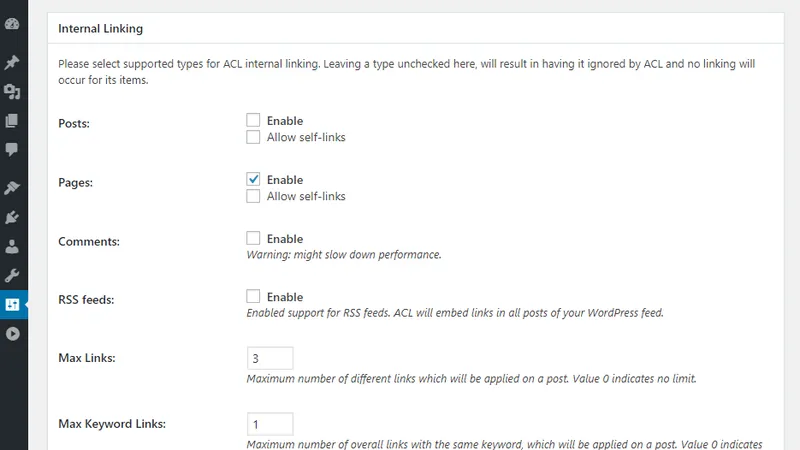Open the Users sidebar icon
The width and height of the screenshot is (800, 450).
point(12,246)
